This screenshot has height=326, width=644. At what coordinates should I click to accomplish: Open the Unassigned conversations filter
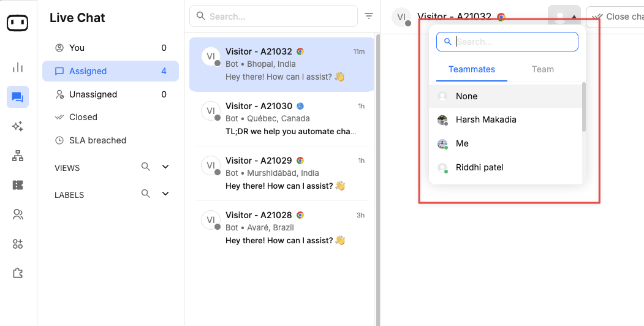pos(110,94)
